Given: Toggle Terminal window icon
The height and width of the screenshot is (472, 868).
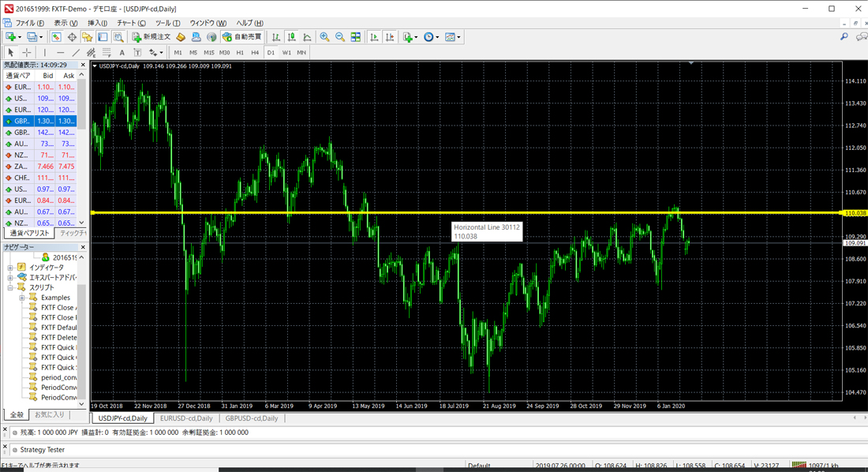Looking at the screenshot, I should [103, 37].
